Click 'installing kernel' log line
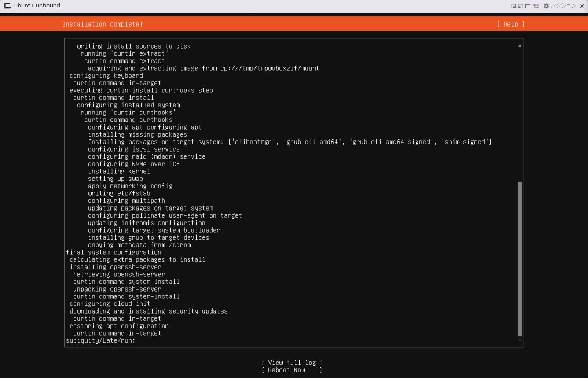The height and width of the screenshot is (378, 588). [119, 171]
